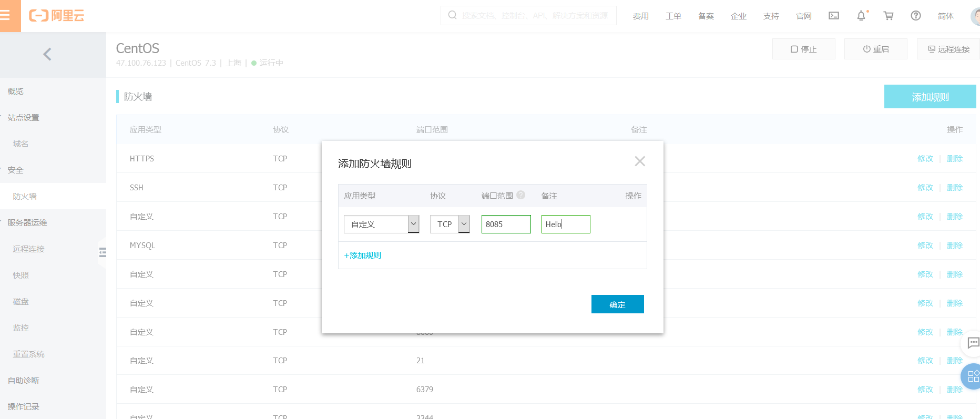Click the HTTPS cell in table
980x419 pixels.
pyautogui.click(x=142, y=159)
